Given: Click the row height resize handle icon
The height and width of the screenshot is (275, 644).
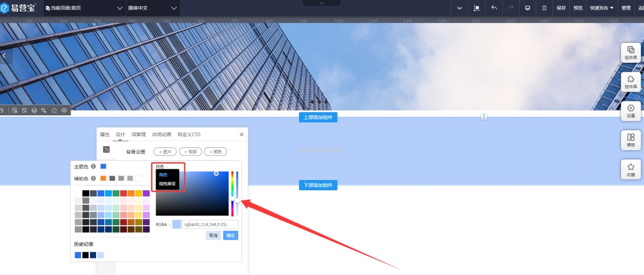Looking at the screenshot, I should tap(484, 116).
